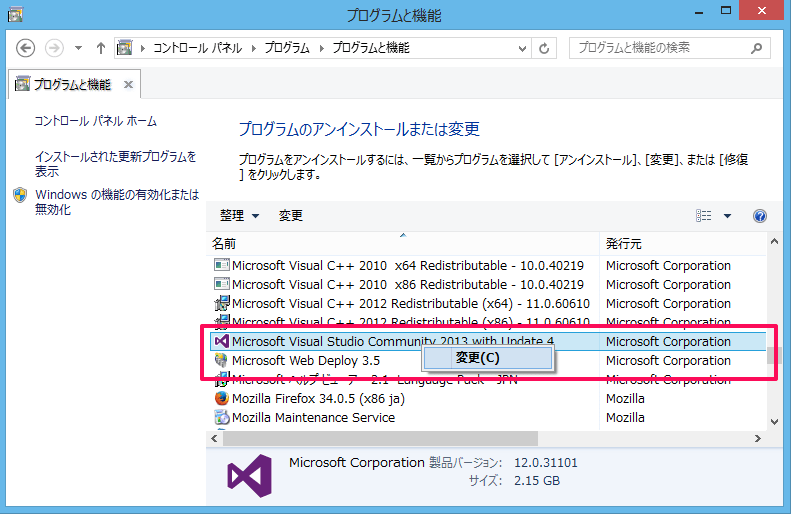791x514 pixels.
Task: Select Microsoft Web Deploy 3.5 row
Action: point(487,361)
